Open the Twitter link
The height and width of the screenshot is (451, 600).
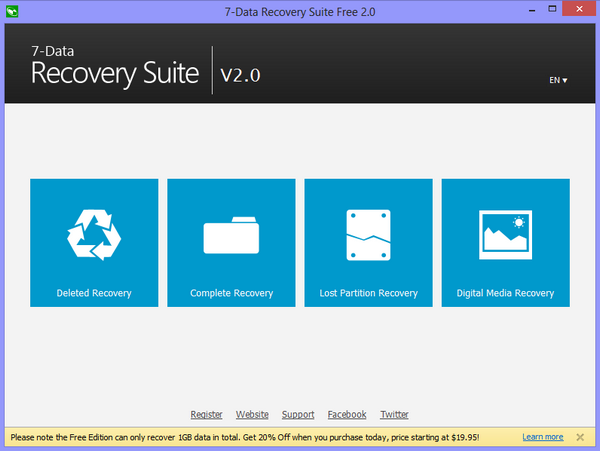(394, 414)
